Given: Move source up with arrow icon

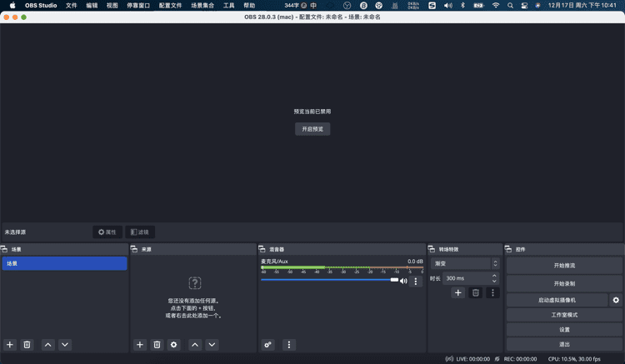Looking at the screenshot, I should point(195,345).
